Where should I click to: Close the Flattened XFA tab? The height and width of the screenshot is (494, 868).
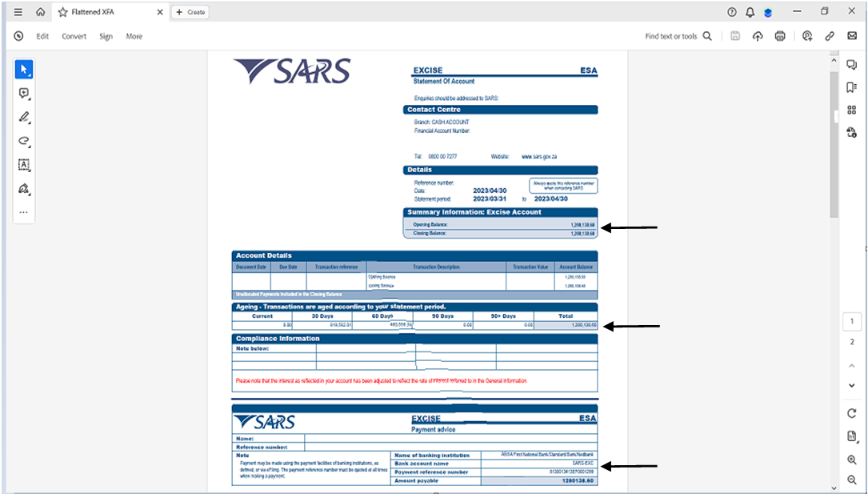160,12
